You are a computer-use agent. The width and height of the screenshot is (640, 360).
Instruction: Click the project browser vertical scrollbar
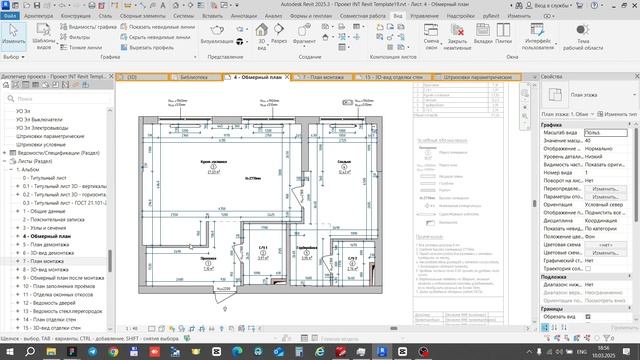(109, 261)
